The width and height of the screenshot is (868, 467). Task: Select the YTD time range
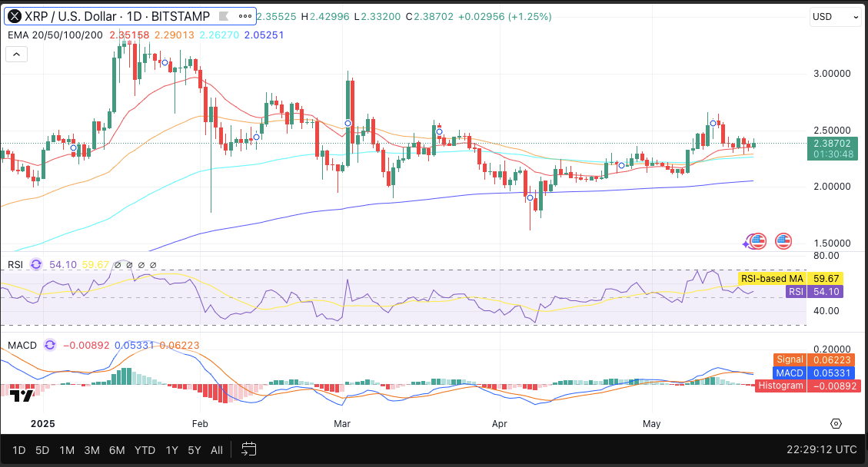tap(145, 450)
